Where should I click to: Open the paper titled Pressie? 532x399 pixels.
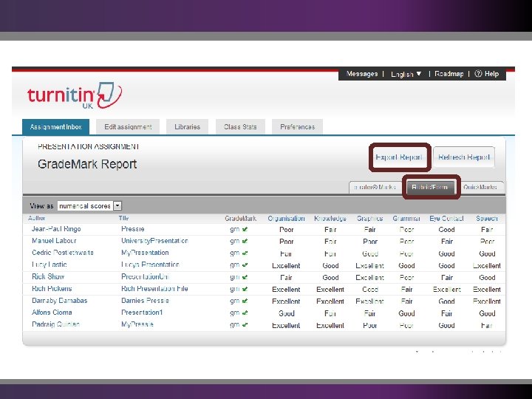(x=133, y=229)
